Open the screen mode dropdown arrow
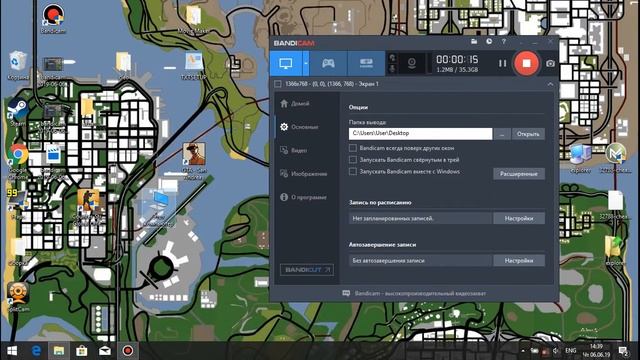Viewport: 640px width, 360px height. tap(306, 63)
